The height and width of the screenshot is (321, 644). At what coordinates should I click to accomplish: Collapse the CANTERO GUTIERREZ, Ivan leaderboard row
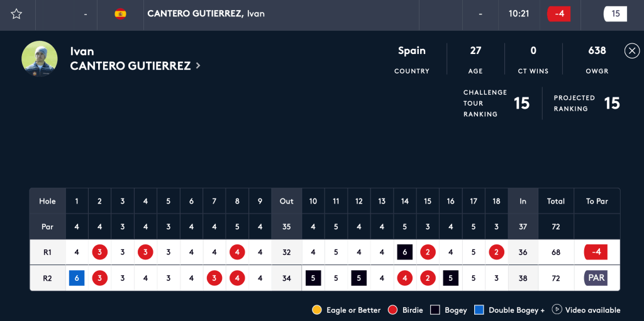[x=206, y=14]
